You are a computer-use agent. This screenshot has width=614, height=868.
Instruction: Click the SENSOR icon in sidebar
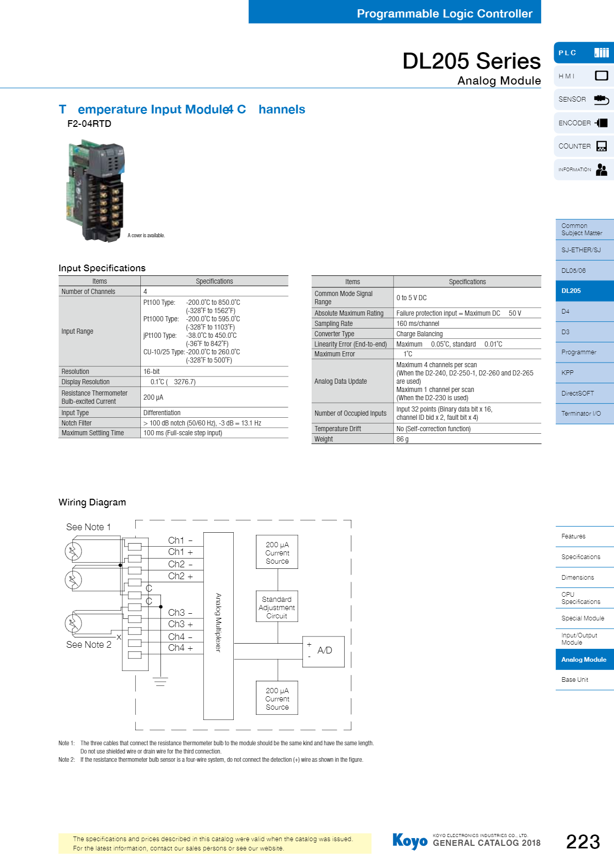click(602, 99)
